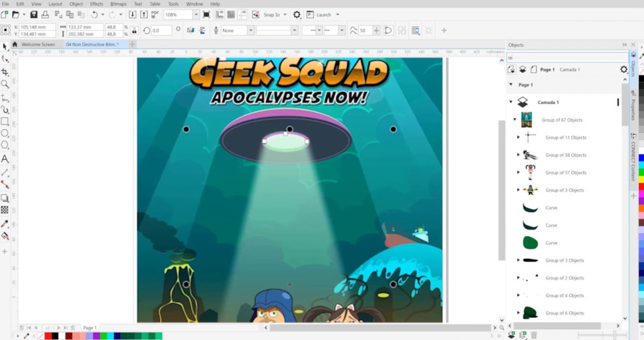The width and height of the screenshot is (644, 340).
Task: Click the rotation angle field
Action: pyautogui.click(x=161, y=31)
